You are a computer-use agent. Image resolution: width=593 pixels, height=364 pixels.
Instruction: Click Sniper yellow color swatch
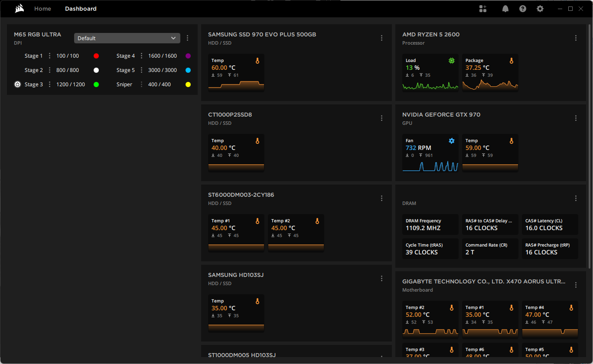188,84
